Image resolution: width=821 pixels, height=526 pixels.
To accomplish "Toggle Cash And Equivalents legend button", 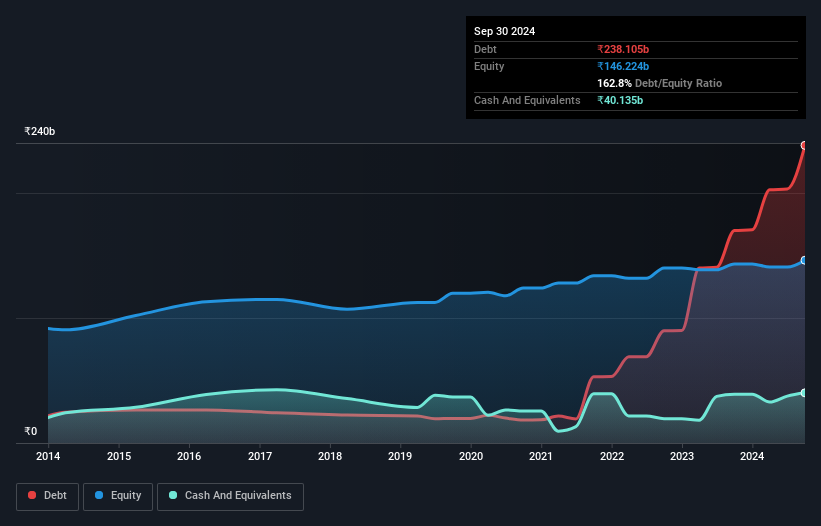I will point(230,496).
